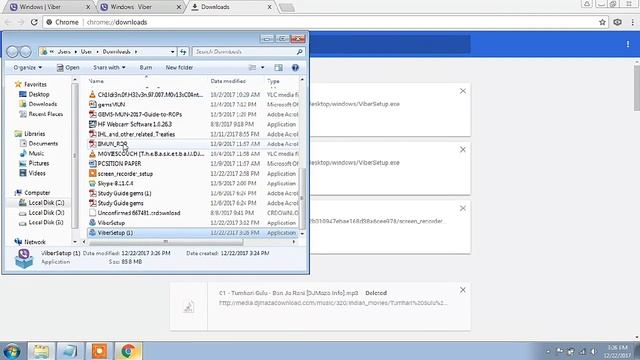The height and width of the screenshot is (360, 640).
Task: Select ViberSetup (1) application row
Action: [193, 233]
